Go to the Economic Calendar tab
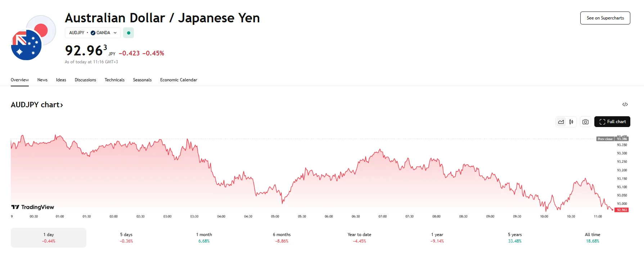 179,80
